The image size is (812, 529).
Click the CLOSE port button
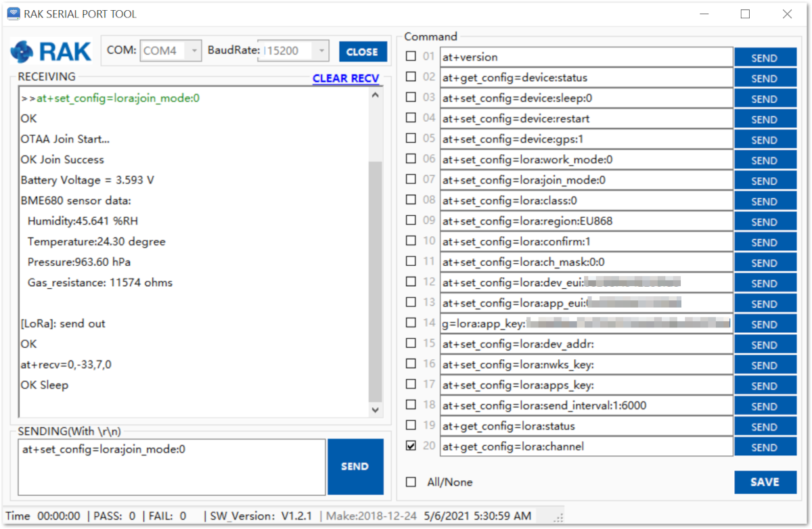pyautogui.click(x=363, y=52)
